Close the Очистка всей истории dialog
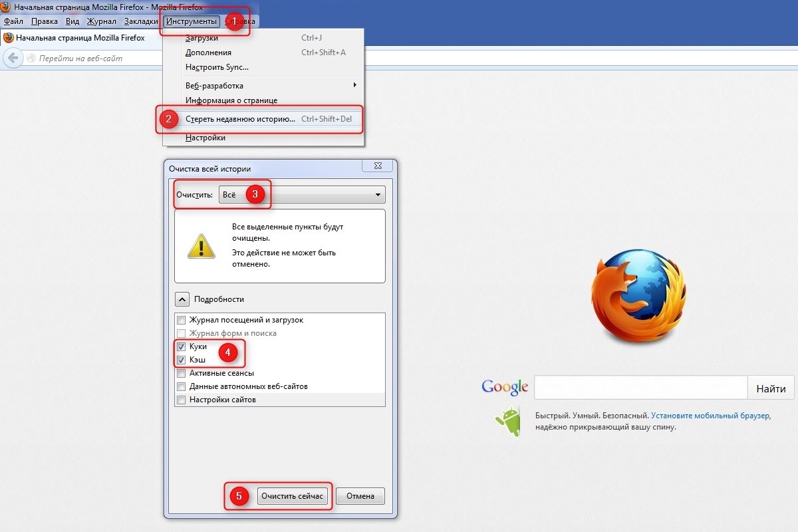 point(378,166)
